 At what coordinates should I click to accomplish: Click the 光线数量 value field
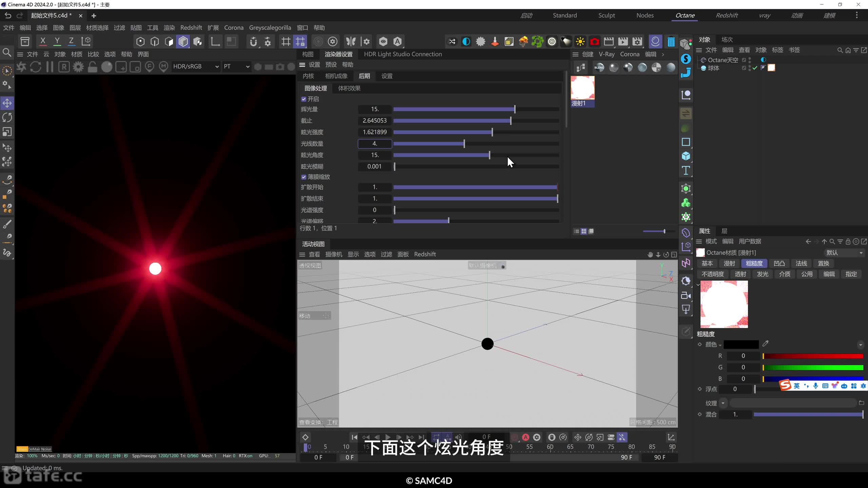pos(375,144)
